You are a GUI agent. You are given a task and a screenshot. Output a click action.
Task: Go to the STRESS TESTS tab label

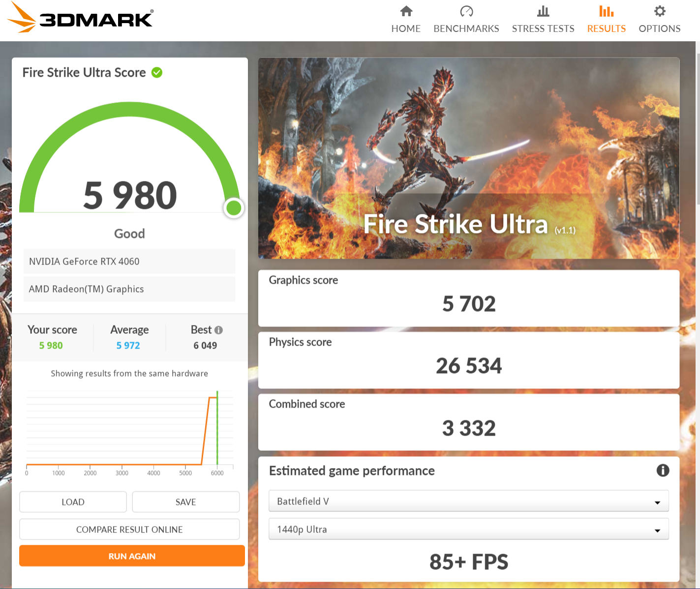pos(543,29)
